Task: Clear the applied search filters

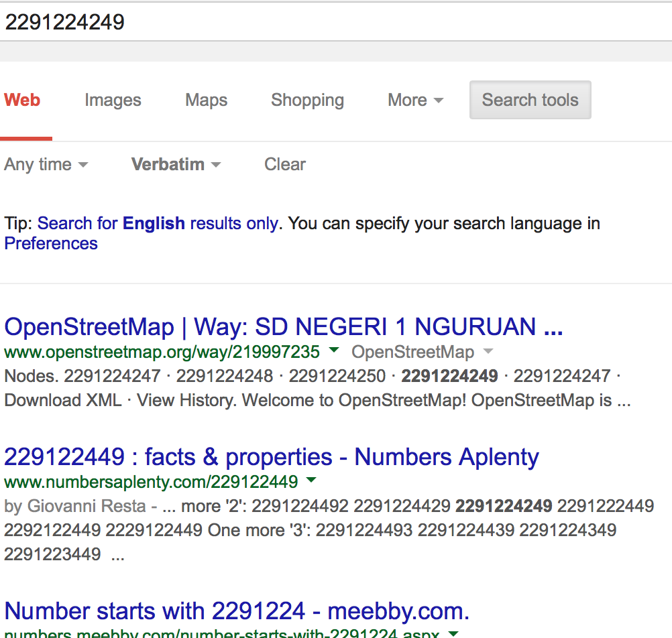Action: click(285, 164)
